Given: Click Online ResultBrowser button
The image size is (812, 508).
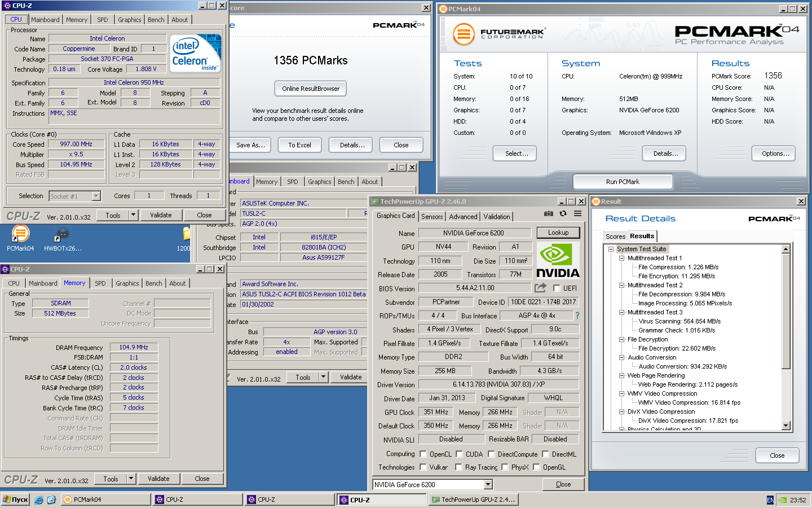Looking at the screenshot, I should point(311,89).
